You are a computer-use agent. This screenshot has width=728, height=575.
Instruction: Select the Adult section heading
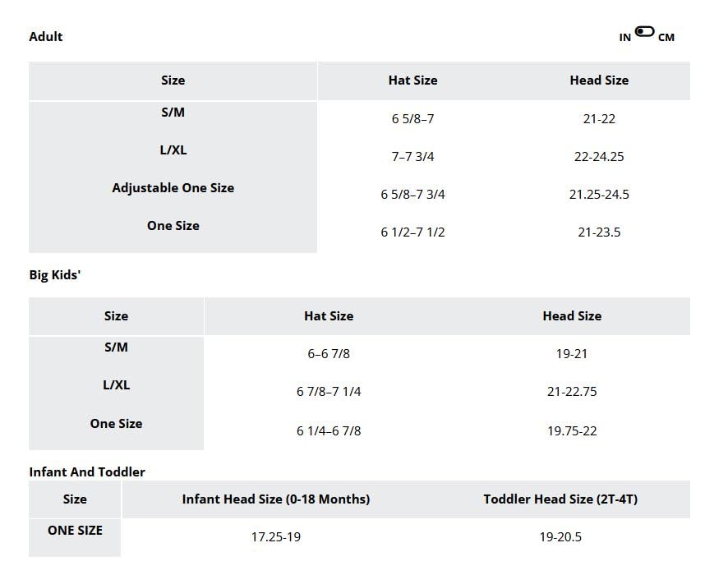(46, 36)
